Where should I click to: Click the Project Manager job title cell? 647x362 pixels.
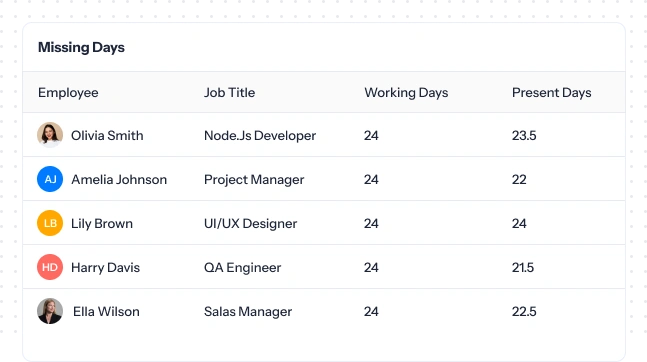(x=254, y=180)
